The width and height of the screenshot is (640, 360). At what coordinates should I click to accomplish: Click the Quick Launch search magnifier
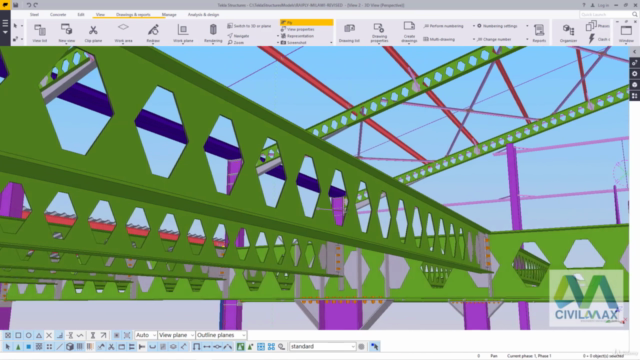(635, 14)
